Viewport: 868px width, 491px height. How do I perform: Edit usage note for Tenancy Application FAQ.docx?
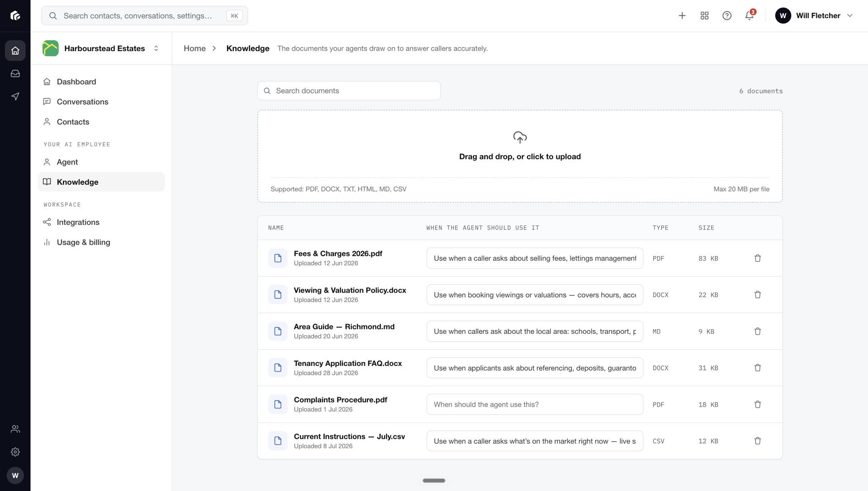[535, 368]
